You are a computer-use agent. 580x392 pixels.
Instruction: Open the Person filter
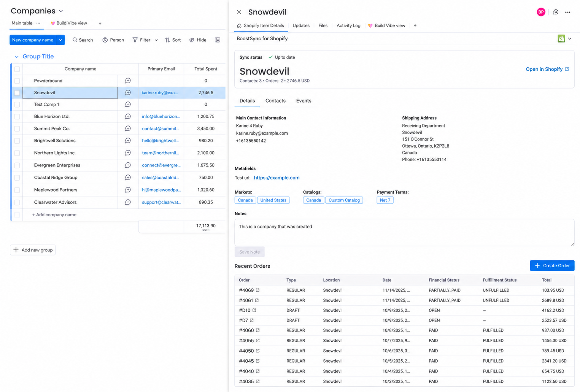[x=113, y=40]
